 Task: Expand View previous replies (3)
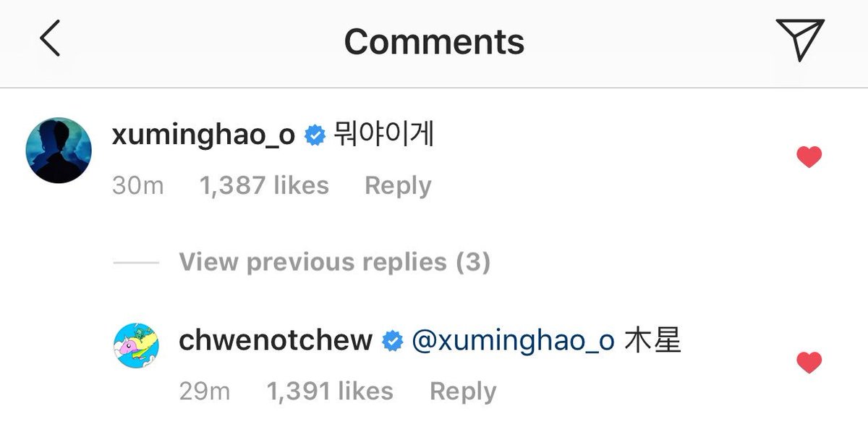point(334,261)
